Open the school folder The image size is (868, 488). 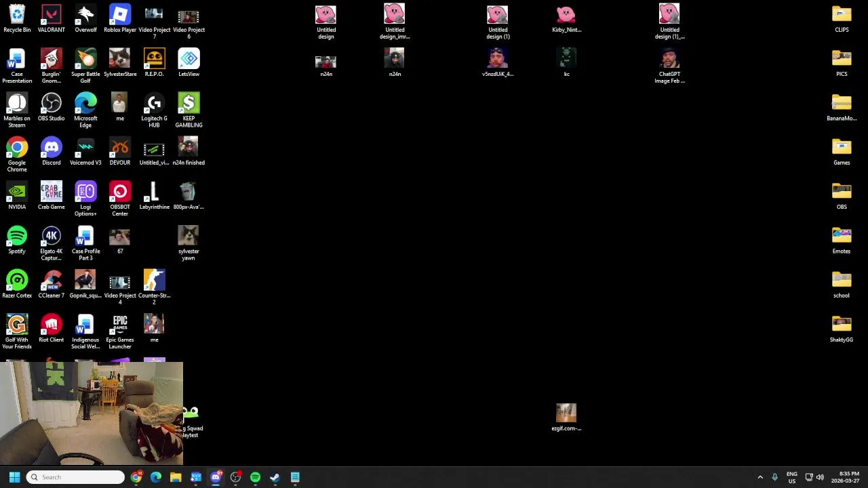point(842,285)
